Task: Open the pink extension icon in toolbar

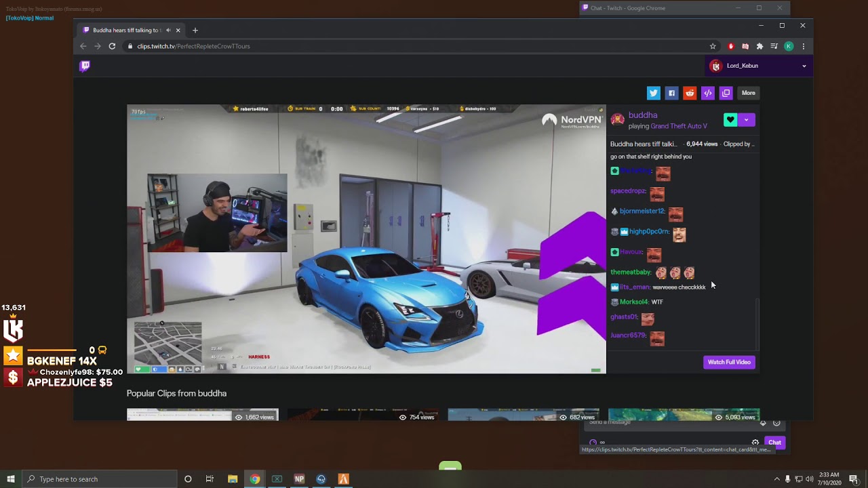Action: click(745, 46)
